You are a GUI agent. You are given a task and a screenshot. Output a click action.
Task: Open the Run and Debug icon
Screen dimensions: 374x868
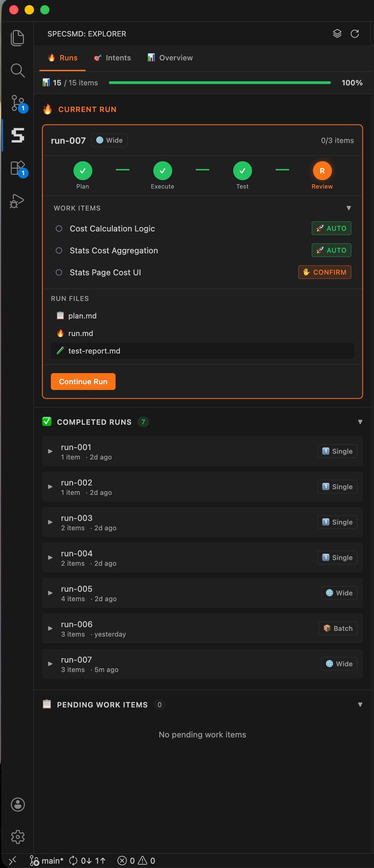[x=17, y=201]
